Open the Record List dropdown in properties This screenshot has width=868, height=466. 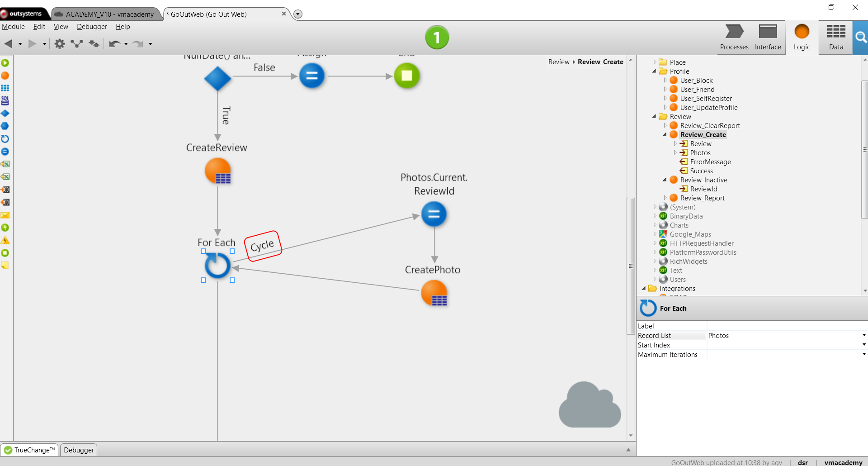pos(863,335)
